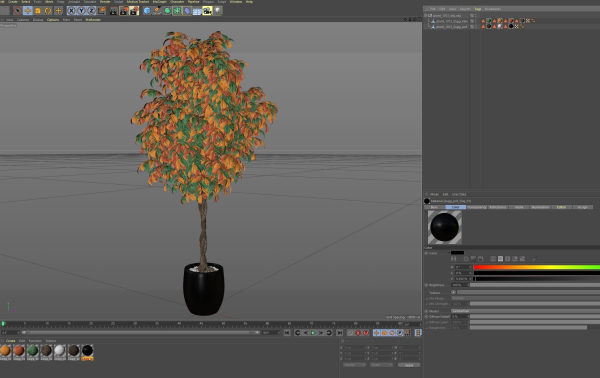Switch to the Assign material tab
Screen dimensions: 600x378
pos(582,207)
